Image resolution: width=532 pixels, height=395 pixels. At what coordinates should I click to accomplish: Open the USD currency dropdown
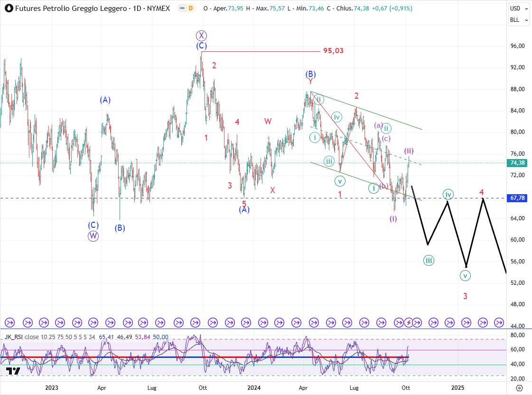click(x=519, y=9)
